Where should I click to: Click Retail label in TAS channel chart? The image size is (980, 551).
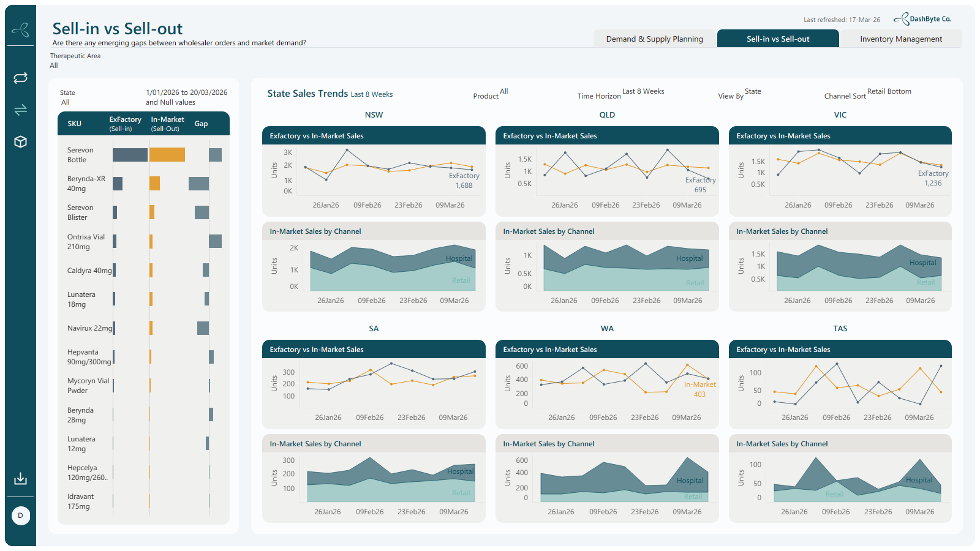click(x=834, y=494)
